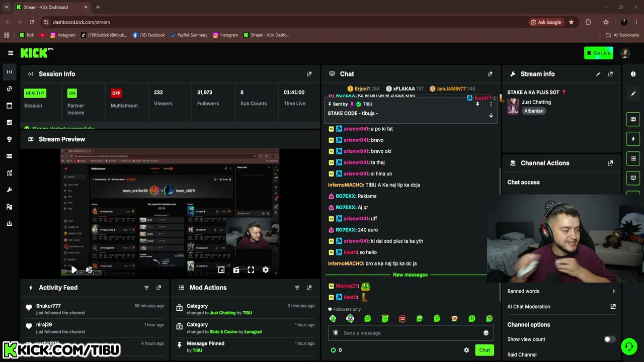Open Activity Feed filter options

click(146, 288)
